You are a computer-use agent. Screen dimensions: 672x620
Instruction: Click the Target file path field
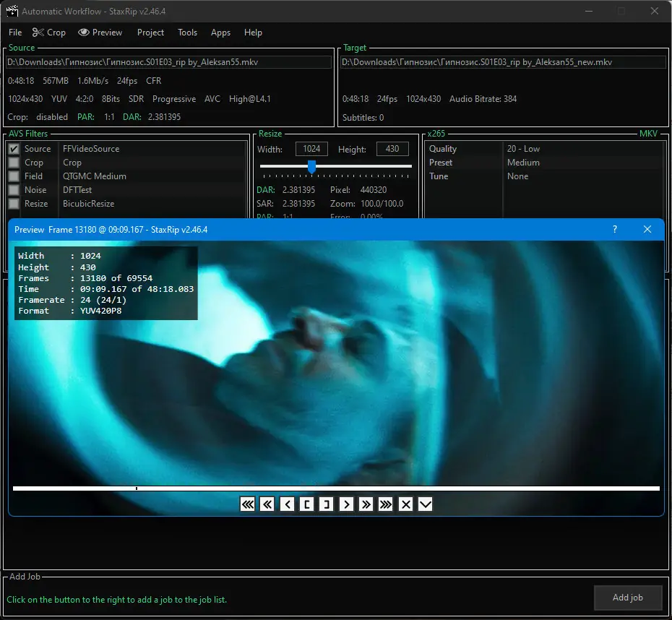(503, 62)
